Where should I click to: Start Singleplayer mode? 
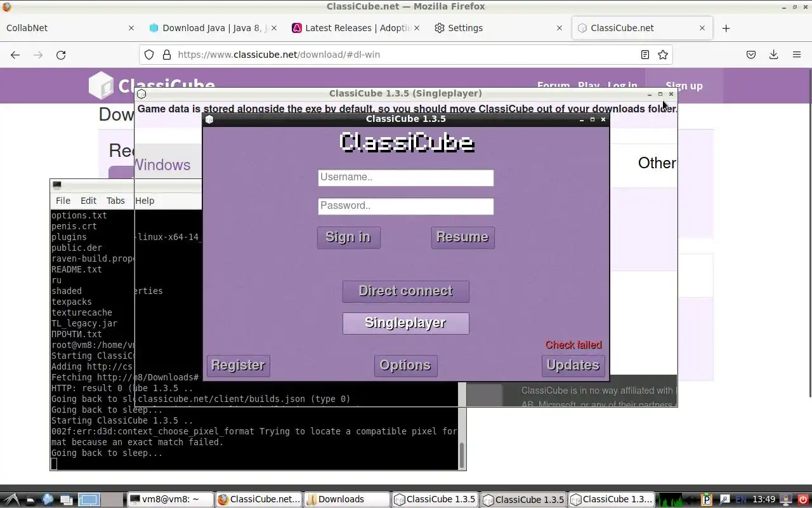click(x=405, y=323)
